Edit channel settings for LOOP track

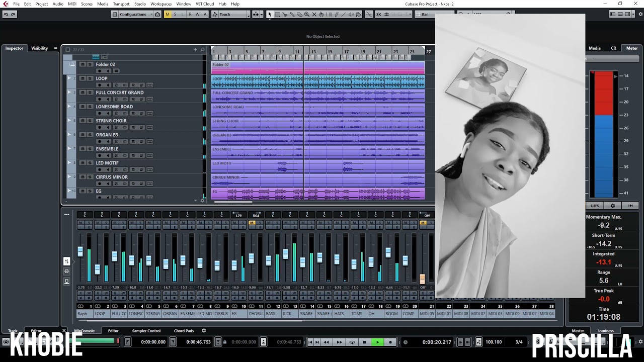[x=116, y=85]
